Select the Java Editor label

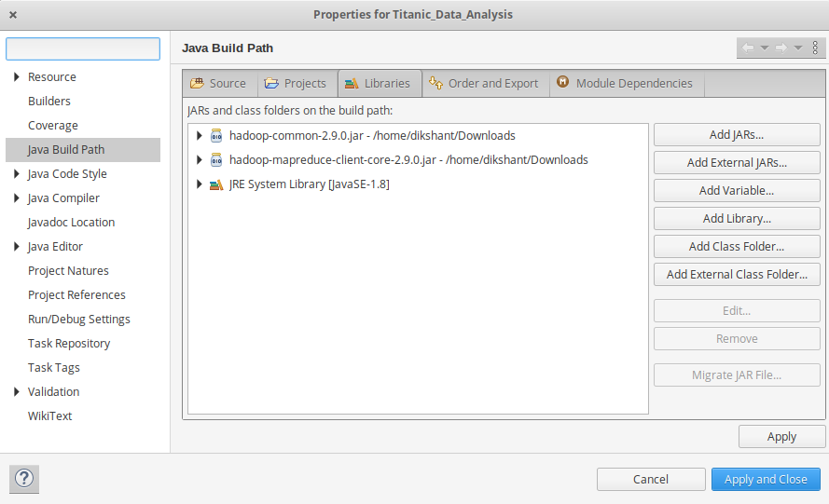pos(55,247)
